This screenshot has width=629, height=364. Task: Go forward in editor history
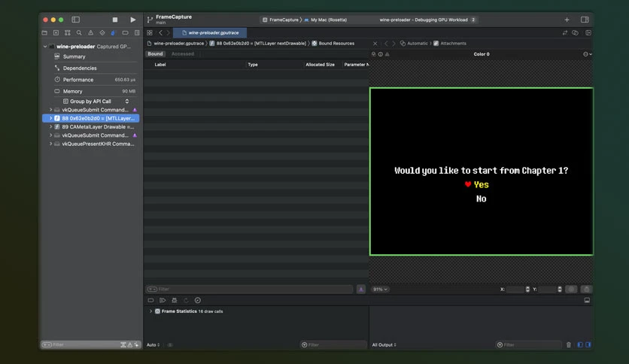pos(168,33)
